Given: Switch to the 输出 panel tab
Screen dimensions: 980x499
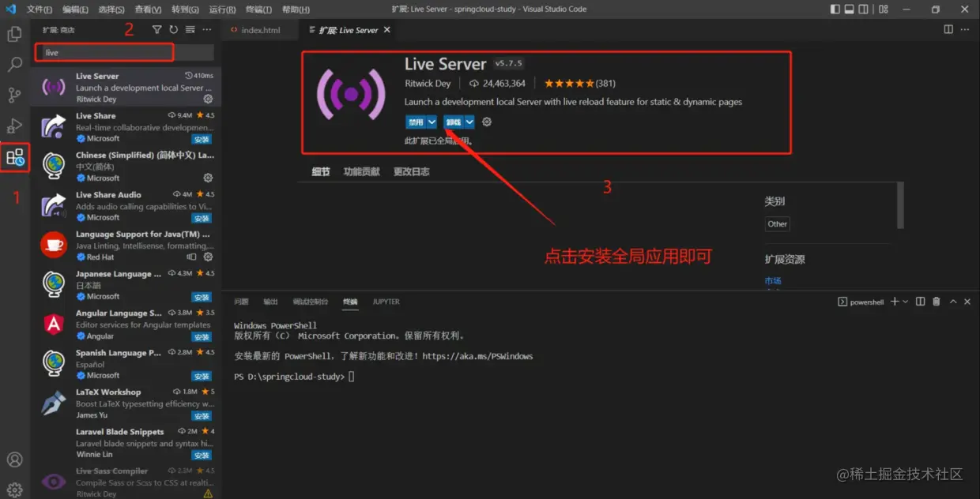Looking at the screenshot, I should click(x=270, y=302).
